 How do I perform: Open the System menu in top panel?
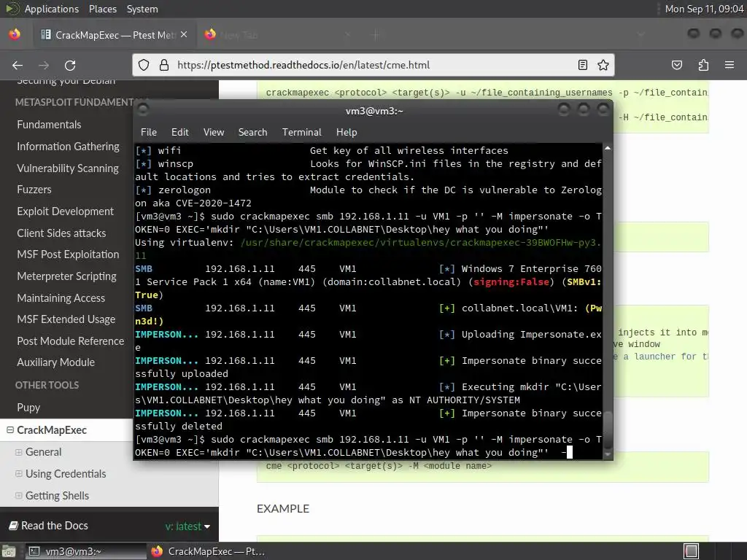click(142, 9)
